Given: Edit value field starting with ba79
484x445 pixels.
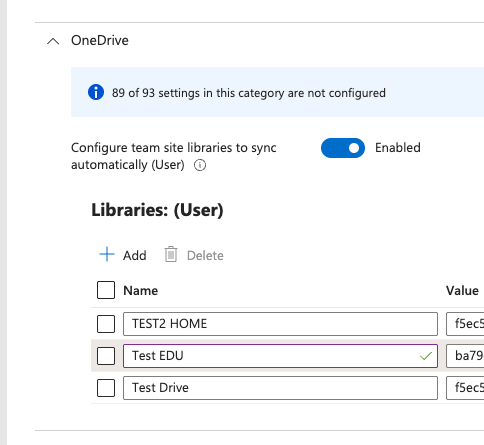Looking at the screenshot, I should [x=465, y=356].
